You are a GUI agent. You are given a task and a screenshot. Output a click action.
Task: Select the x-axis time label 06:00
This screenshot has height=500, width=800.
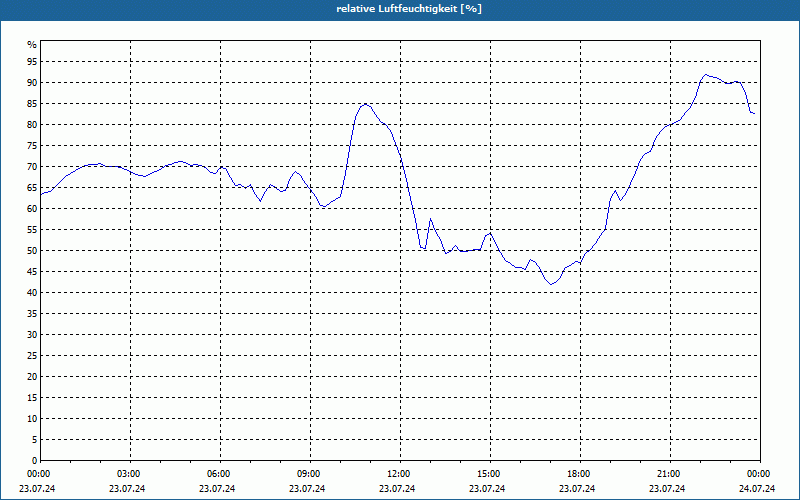click(220, 474)
